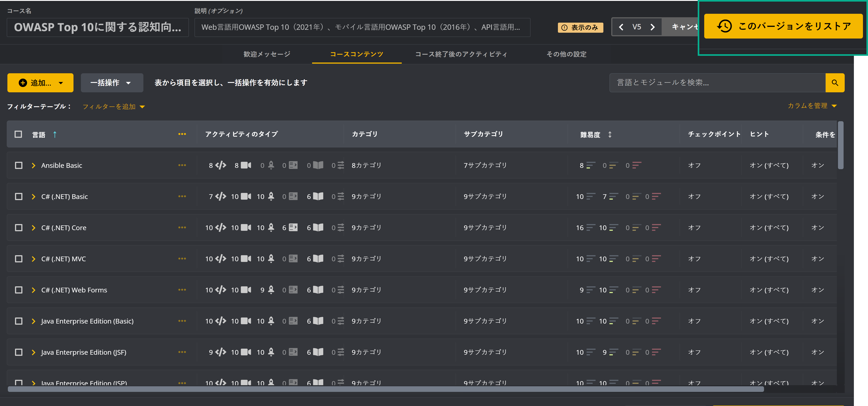Open three-dot menu for Ansible Basic row

182,165
